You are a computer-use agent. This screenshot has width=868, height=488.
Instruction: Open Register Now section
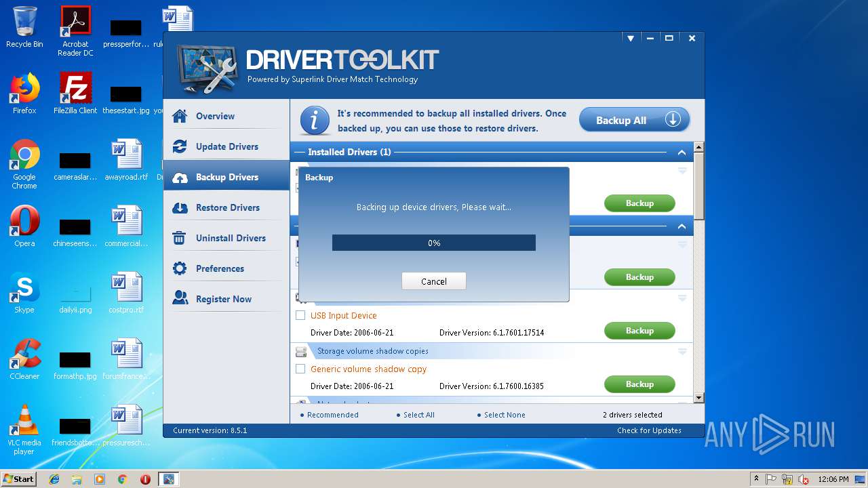pos(226,299)
